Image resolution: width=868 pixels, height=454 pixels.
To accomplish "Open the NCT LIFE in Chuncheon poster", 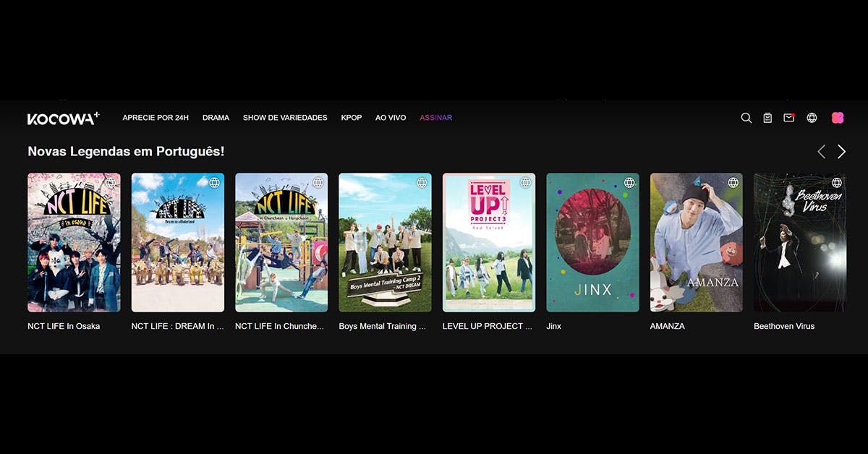I will (281, 242).
